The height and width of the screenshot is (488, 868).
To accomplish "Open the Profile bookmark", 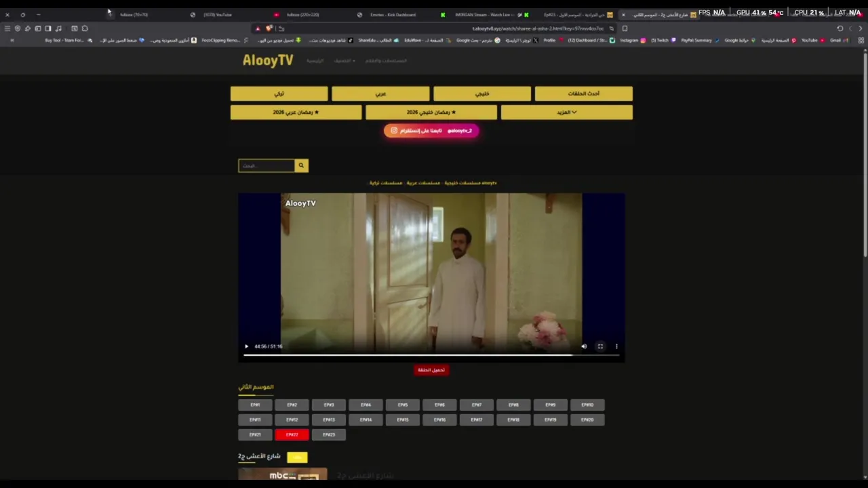I will 552,40.
